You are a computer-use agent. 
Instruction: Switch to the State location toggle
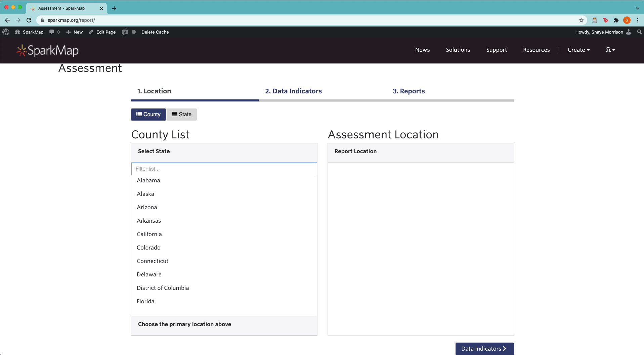tap(182, 114)
